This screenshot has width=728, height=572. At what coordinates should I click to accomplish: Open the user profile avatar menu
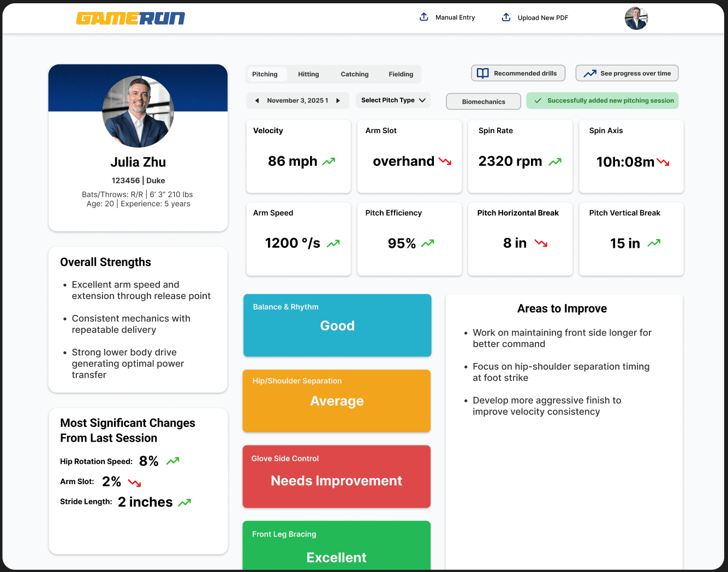pyautogui.click(x=636, y=18)
